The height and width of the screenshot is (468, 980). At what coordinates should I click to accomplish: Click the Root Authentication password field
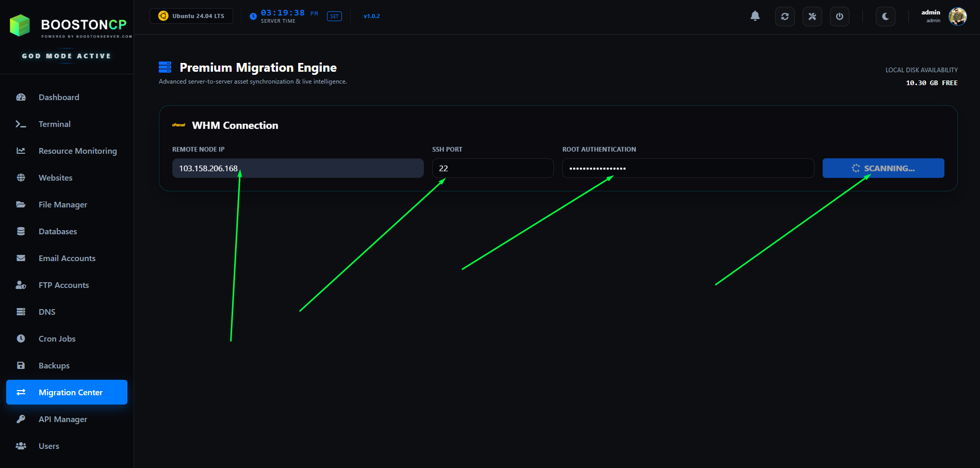click(688, 168)
